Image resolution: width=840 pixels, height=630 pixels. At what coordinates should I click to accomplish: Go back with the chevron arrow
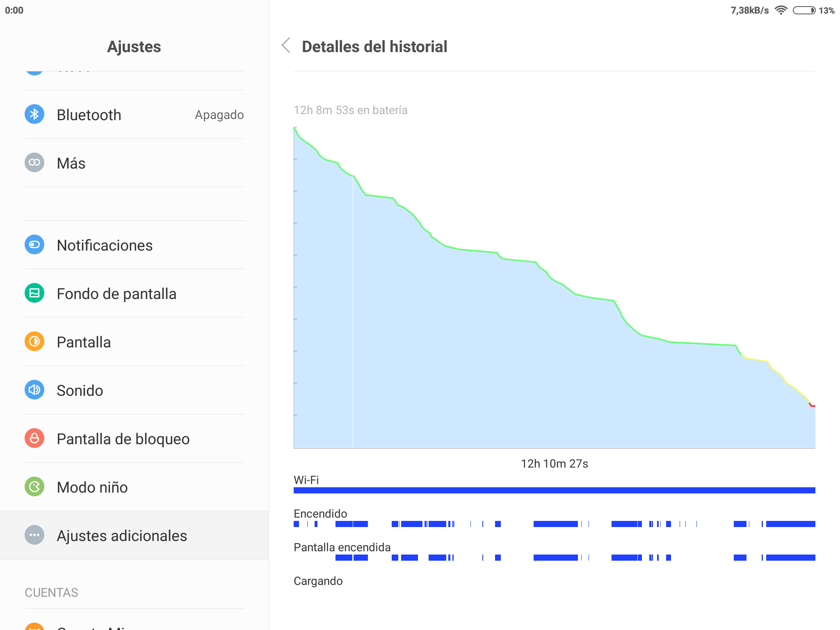[286, 46]
